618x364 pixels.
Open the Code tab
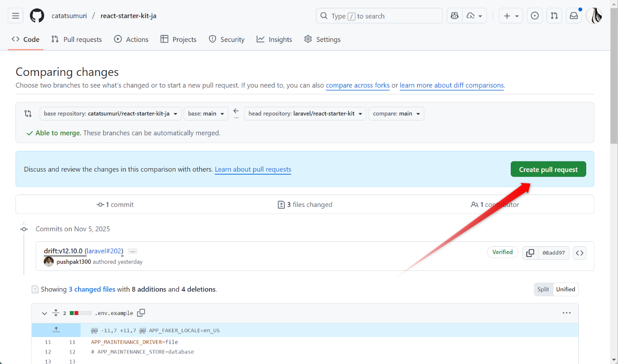pos(26,39)
